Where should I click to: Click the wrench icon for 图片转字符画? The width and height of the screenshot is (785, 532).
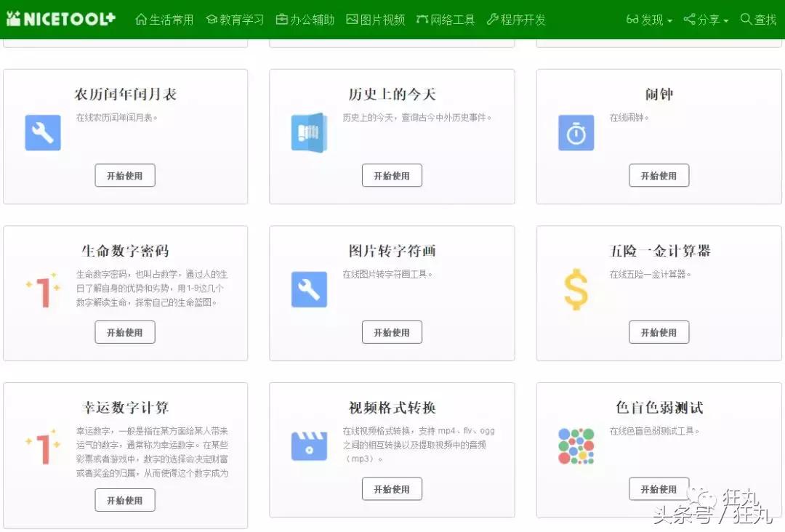coord(310,290)
